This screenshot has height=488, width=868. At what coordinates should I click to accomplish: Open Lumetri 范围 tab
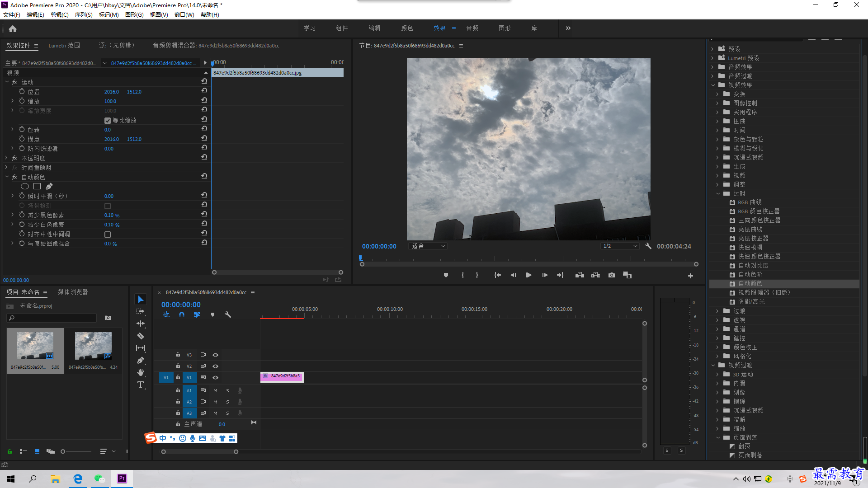tap(64, 46)
